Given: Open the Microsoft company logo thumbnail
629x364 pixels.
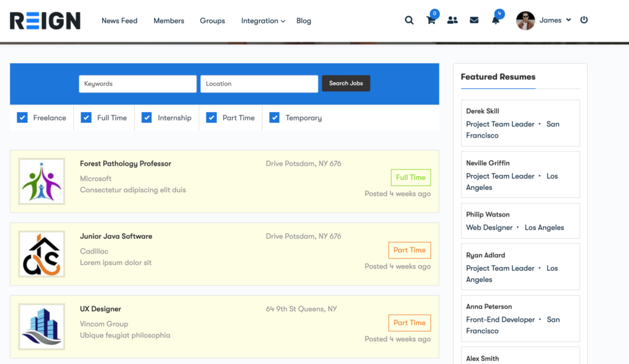Looking at the screenshot, I should (x=42, y=181).
